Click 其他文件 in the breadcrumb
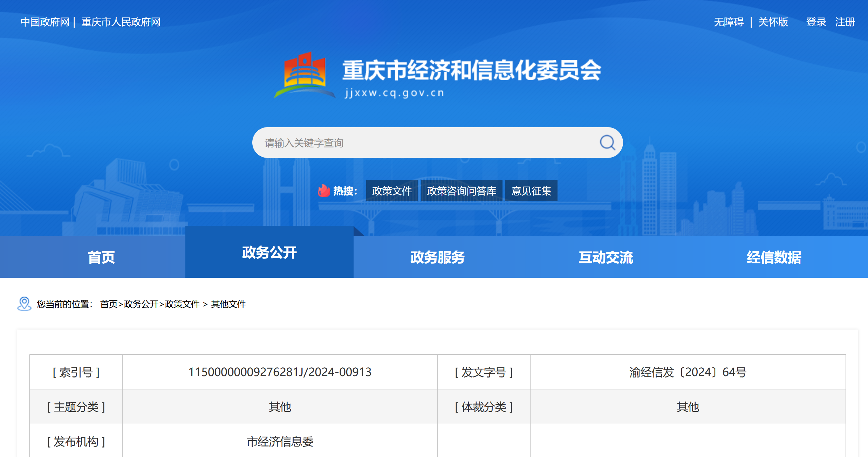Image resolution: width=868 pixels, height=457 pixels. (x=228, y=304)
